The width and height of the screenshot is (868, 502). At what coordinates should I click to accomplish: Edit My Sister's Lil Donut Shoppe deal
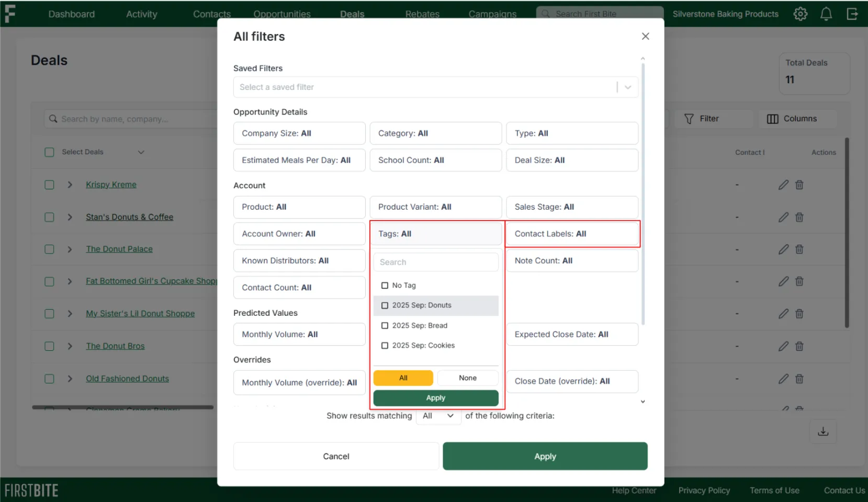(783, 314)
